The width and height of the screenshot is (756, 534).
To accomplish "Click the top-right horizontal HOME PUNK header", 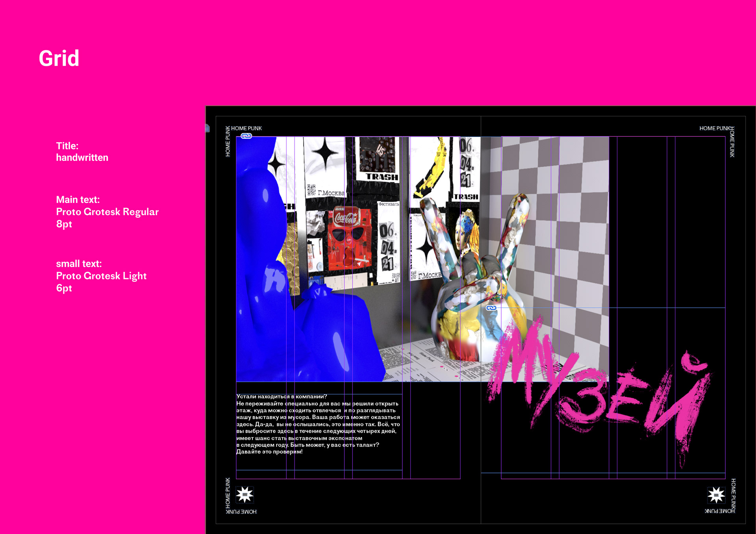I will pos(714,128).
